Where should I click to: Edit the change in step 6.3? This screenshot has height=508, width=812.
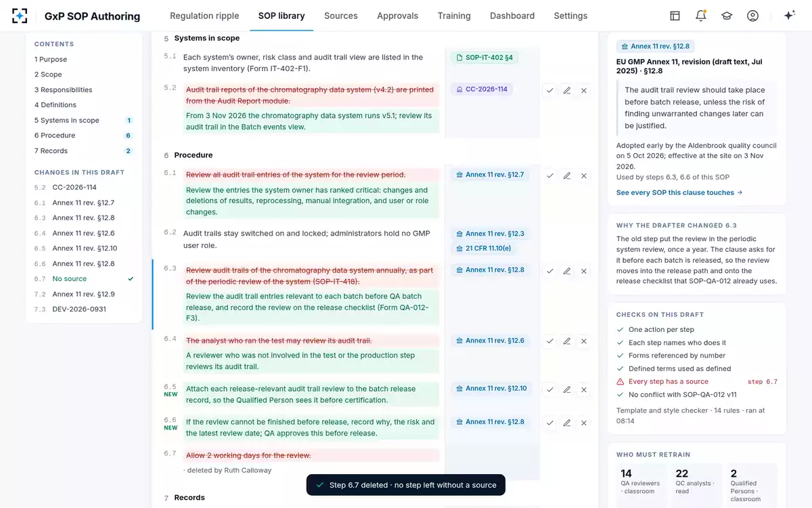[x=567, y=271]
